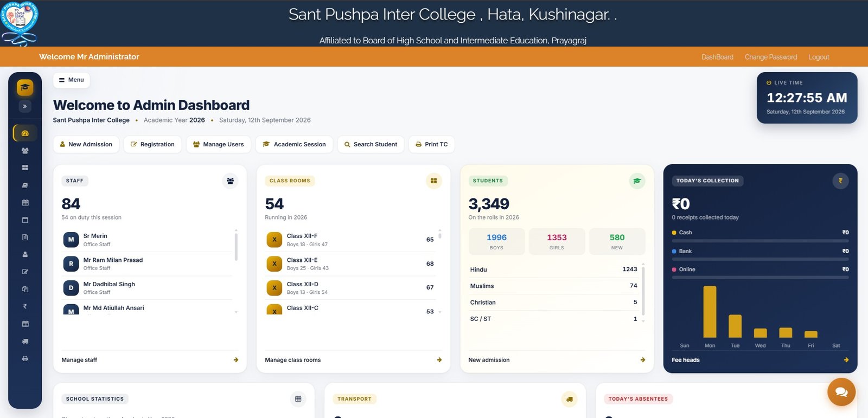
Task: Click the Manage Users button
Action: [x=219, y=144]
